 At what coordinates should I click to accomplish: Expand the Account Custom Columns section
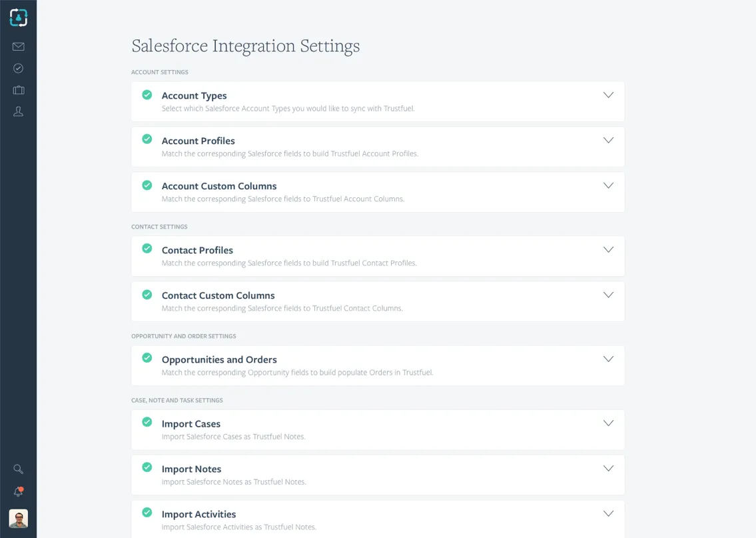coord(608,185)
